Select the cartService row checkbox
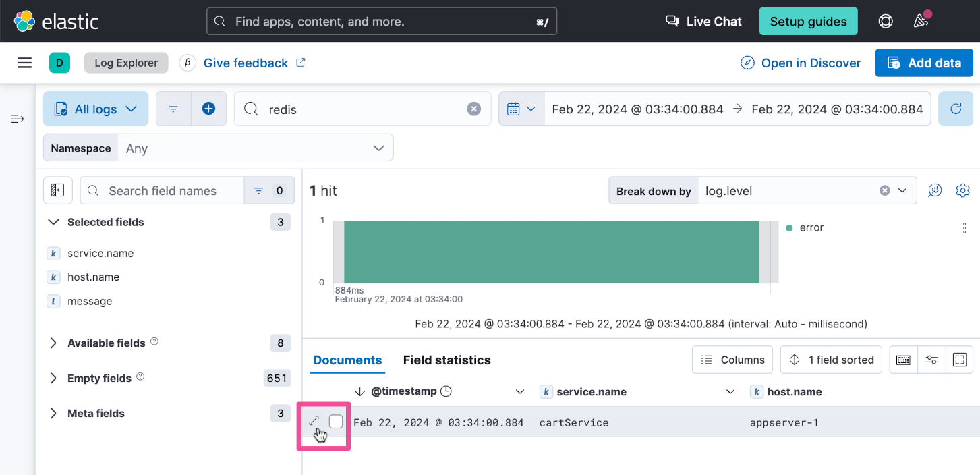 click(x=336, y=422)
